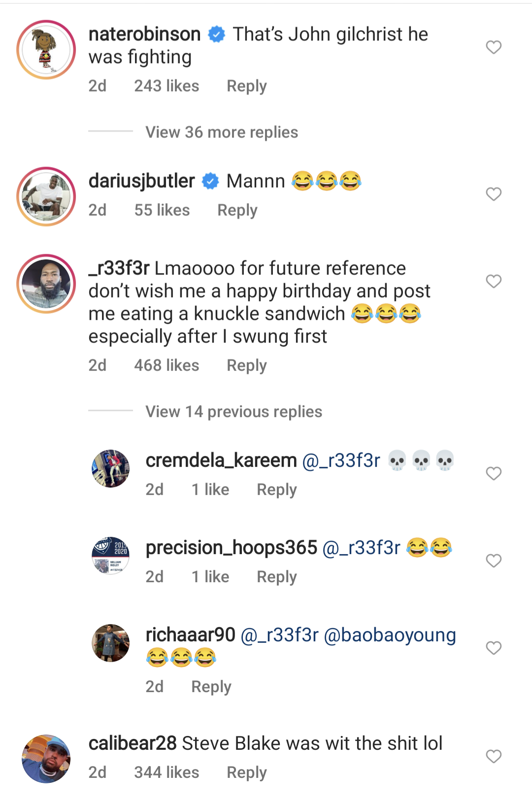Expand View 36 more replies
The width and height of the screenshot is (532, 803).
(222, 132)
